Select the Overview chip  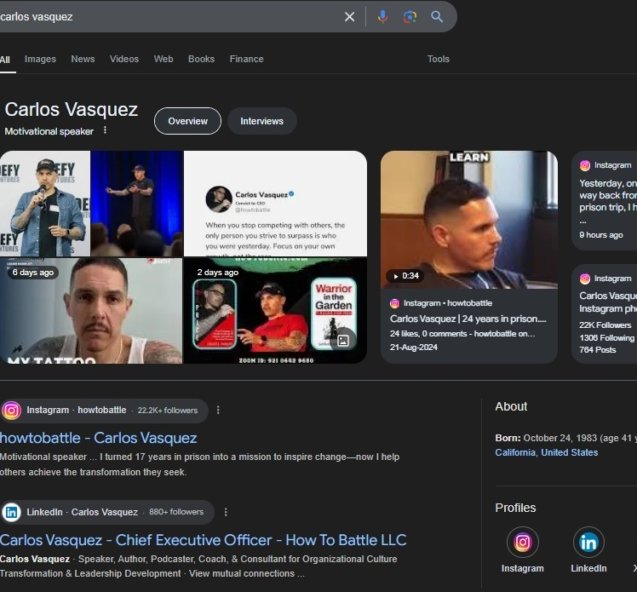[187, 121]
